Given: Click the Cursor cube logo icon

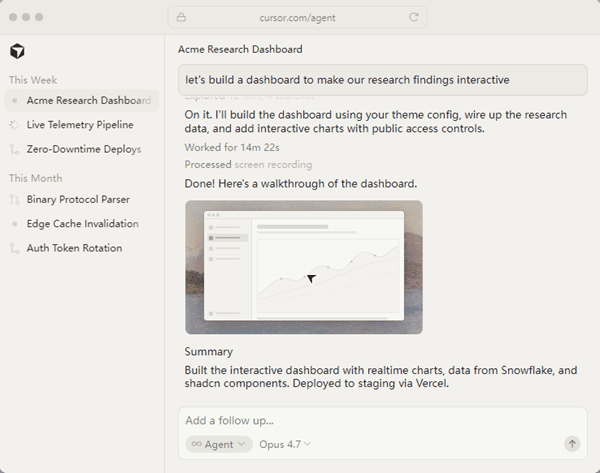Looking at the screenshot, I should (17, 51).
